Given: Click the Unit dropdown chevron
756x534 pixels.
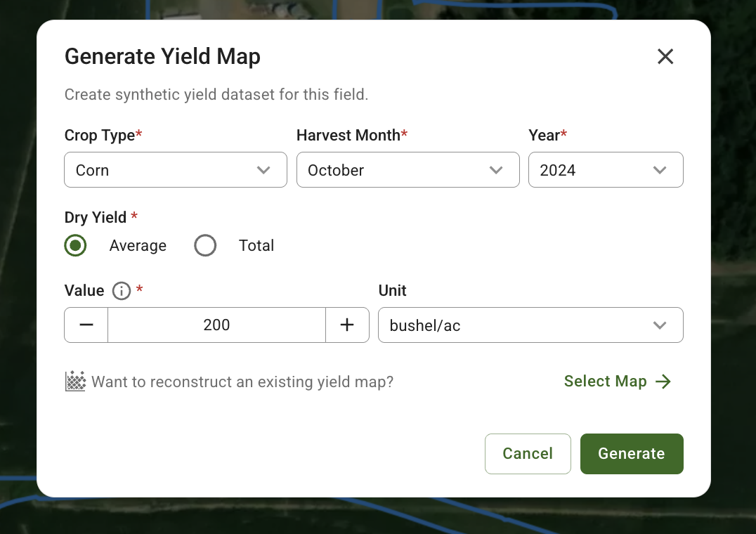Looking at the screenshot, I should (660, 325).
